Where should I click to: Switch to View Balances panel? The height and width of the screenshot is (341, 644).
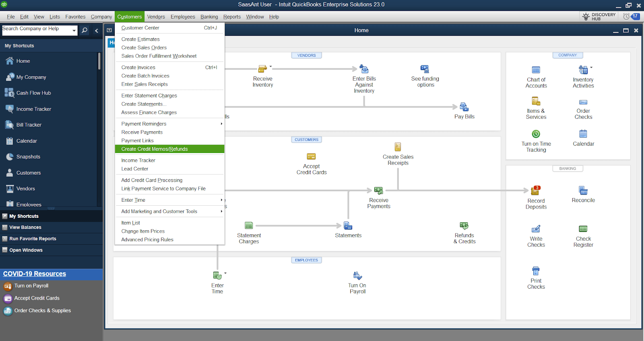coord(51,227)
